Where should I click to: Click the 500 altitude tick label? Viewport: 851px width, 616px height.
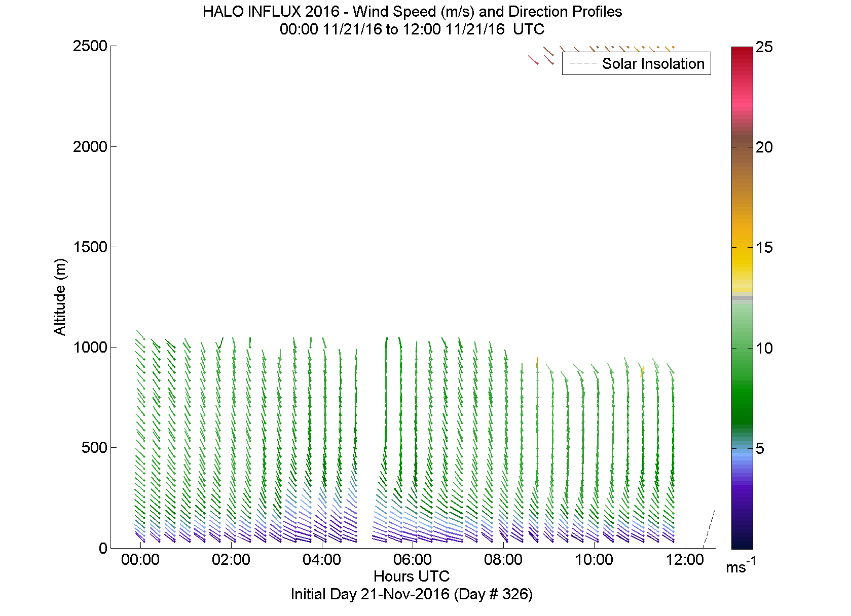coord(95,448)
